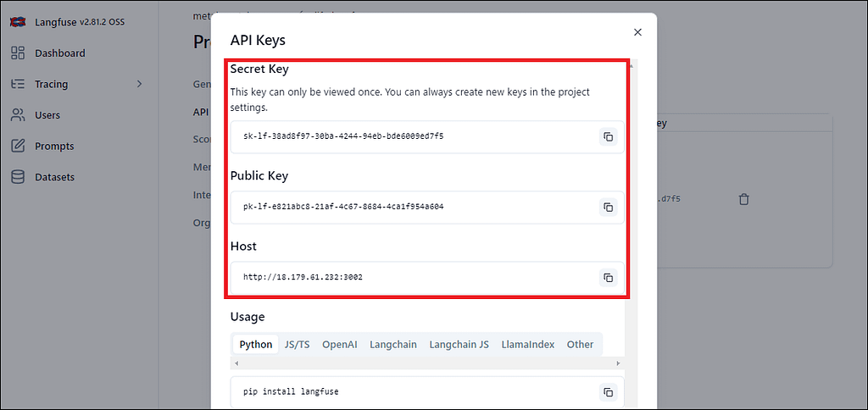
Task: Close the API Keys dialog
Action: point(637,32)
